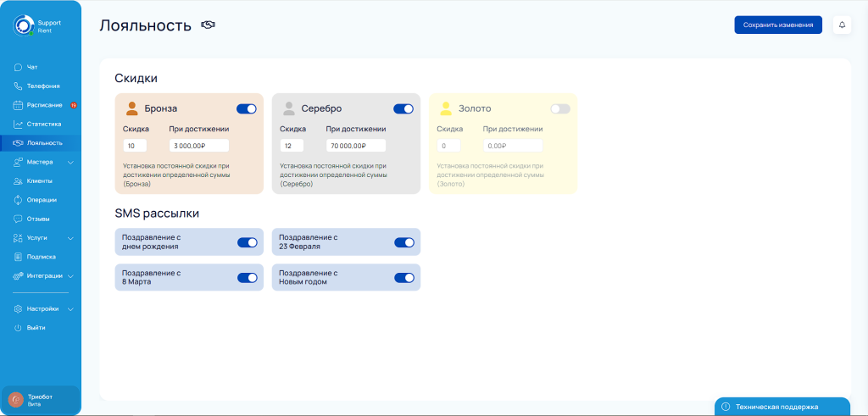Expand the Настройки submenu chevron
Screen dimensions: 868x416
70,309
